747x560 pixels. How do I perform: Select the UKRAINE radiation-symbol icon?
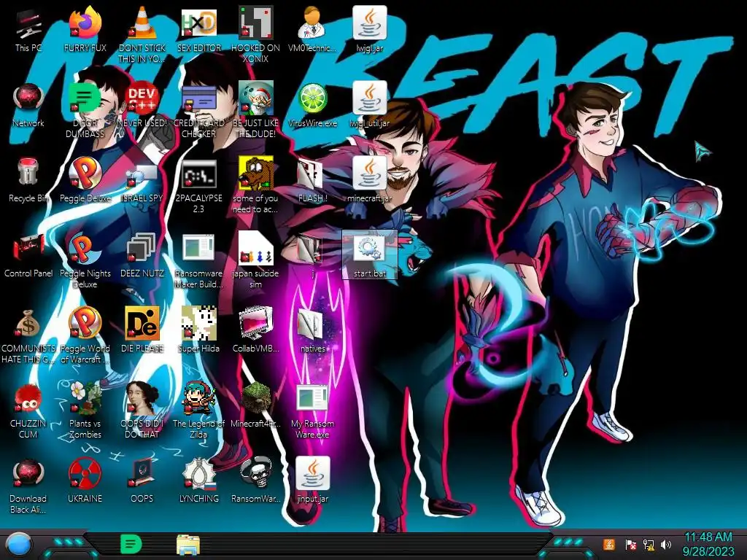point(85,481)
